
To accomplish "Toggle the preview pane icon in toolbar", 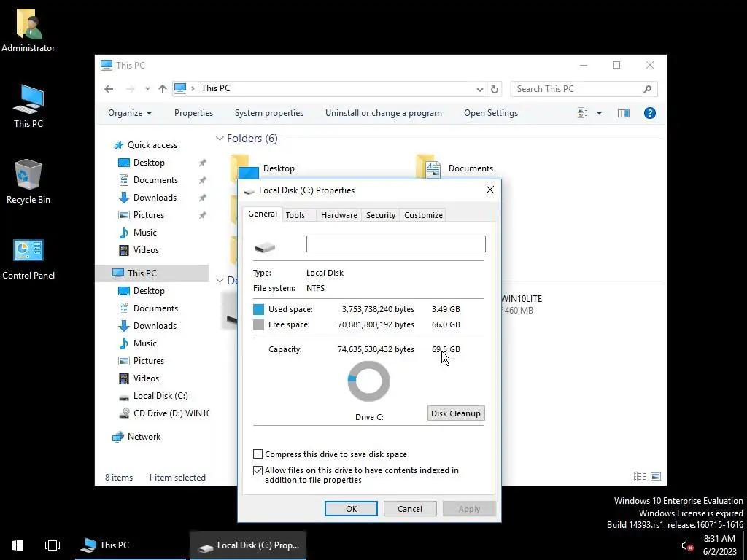I will [623, 113].
